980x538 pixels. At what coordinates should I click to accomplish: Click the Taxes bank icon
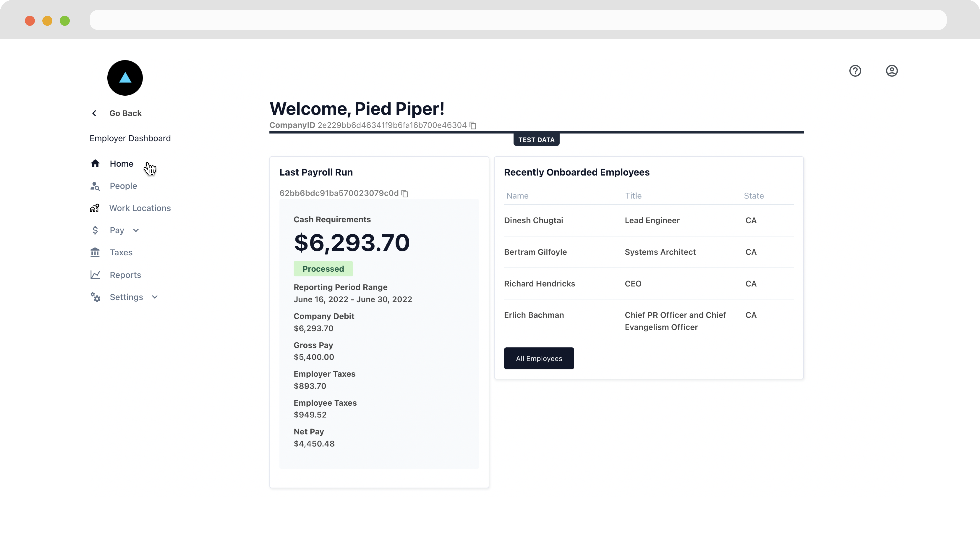(x=95, y=252)
